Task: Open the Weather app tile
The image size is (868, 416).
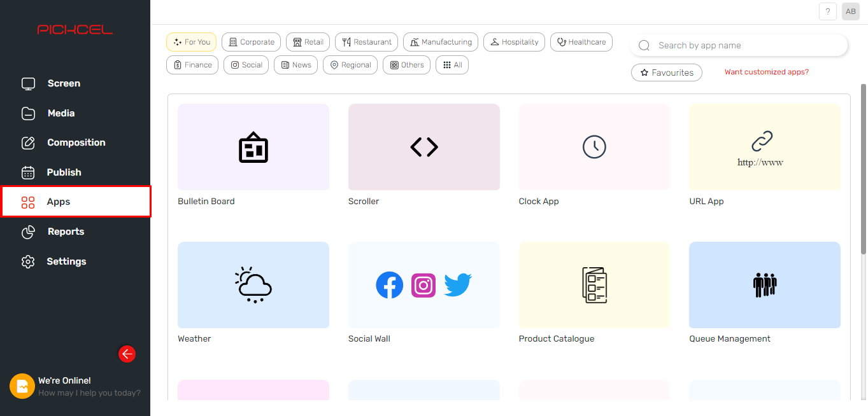Action: pyautogui.click(x=253, y=284)
